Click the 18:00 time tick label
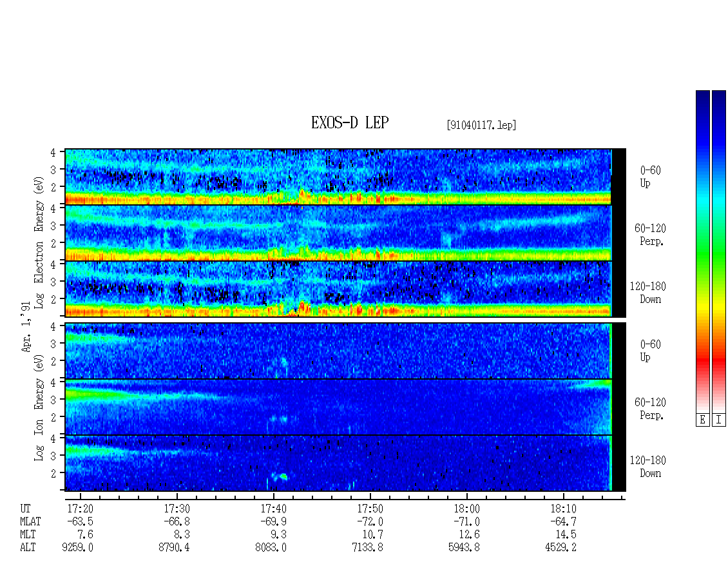This screenshot has width=728, height=564. [x=466, y=509]
